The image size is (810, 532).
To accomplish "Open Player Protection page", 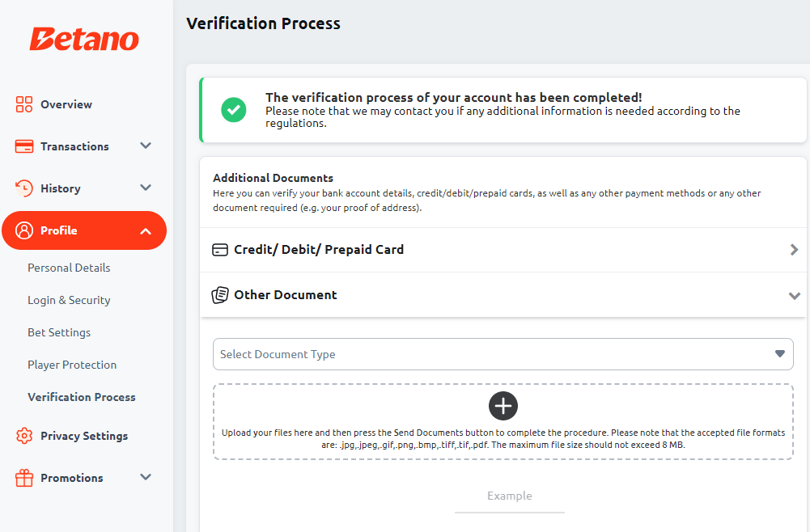I will [72, 365].
